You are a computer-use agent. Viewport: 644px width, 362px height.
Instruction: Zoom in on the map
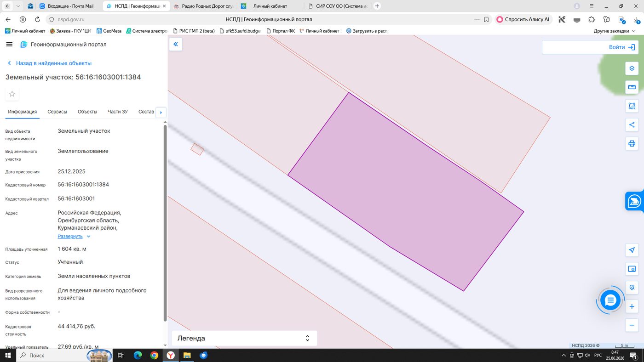pyautogui.click(x=632, y=306)
